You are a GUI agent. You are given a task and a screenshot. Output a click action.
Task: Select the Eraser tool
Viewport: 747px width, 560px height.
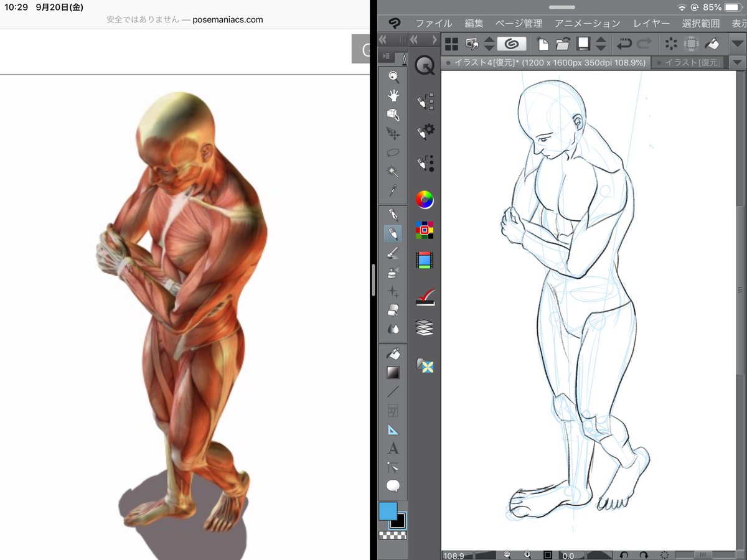point(393,310)
